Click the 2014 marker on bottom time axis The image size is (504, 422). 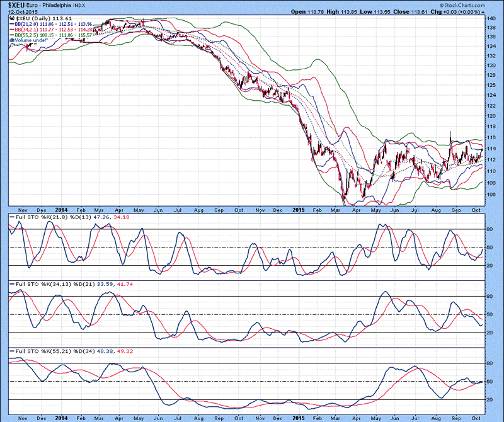61,416
